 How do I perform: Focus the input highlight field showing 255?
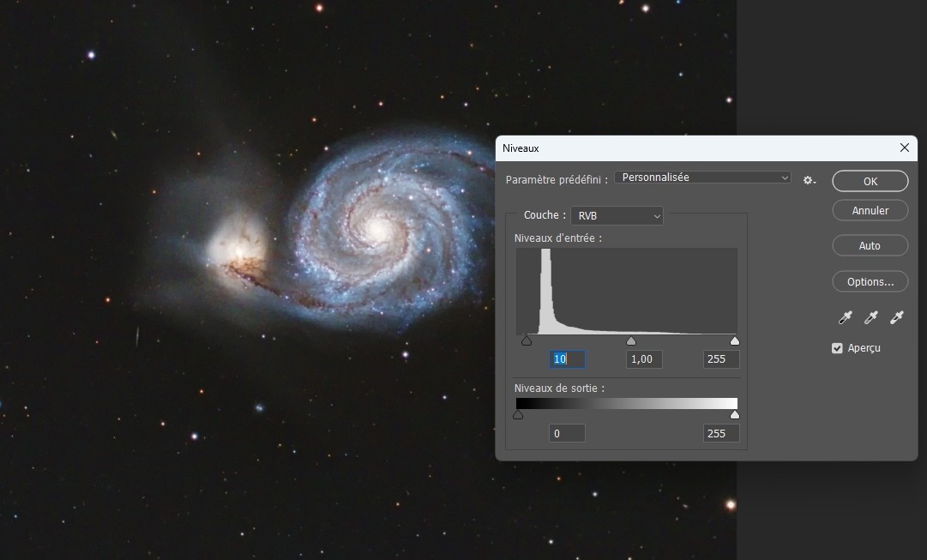pos(721,359)
